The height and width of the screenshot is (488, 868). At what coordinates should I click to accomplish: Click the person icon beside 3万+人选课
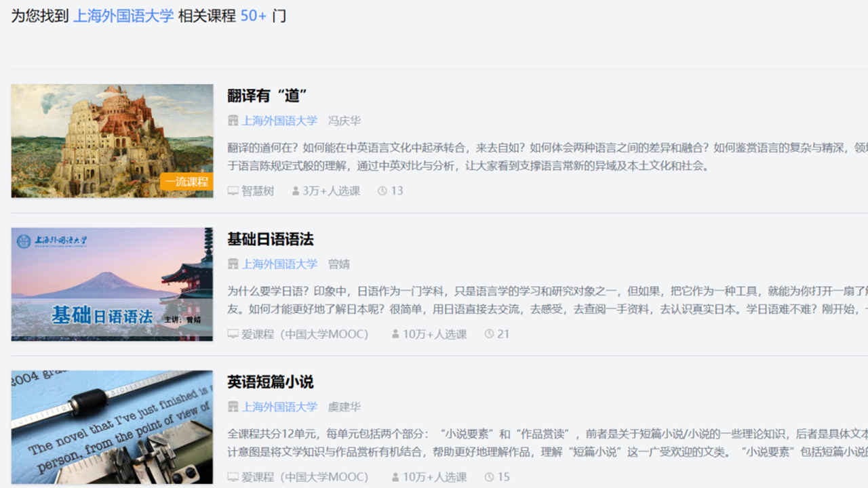296,191
